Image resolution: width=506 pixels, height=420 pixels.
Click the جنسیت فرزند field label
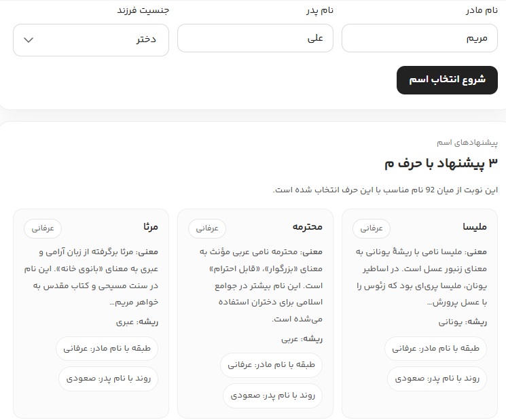coord(143,11)
